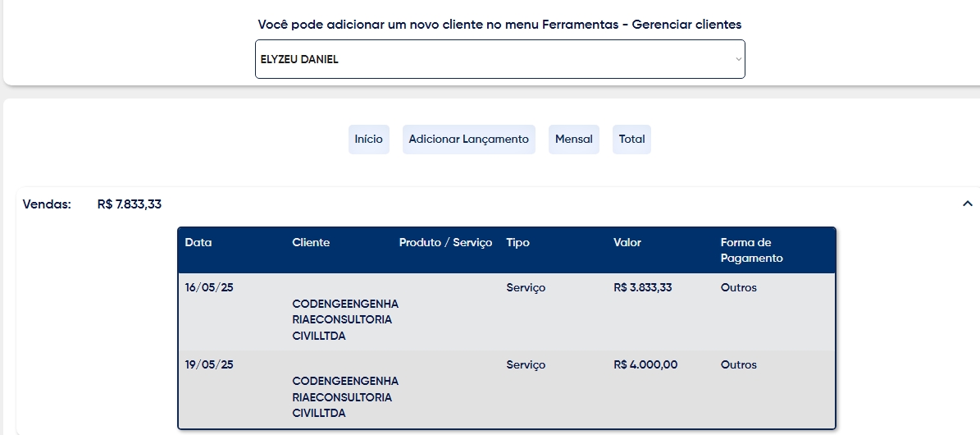Click the Valor column header
Screen dimensions: 980x435
[627, 243]
